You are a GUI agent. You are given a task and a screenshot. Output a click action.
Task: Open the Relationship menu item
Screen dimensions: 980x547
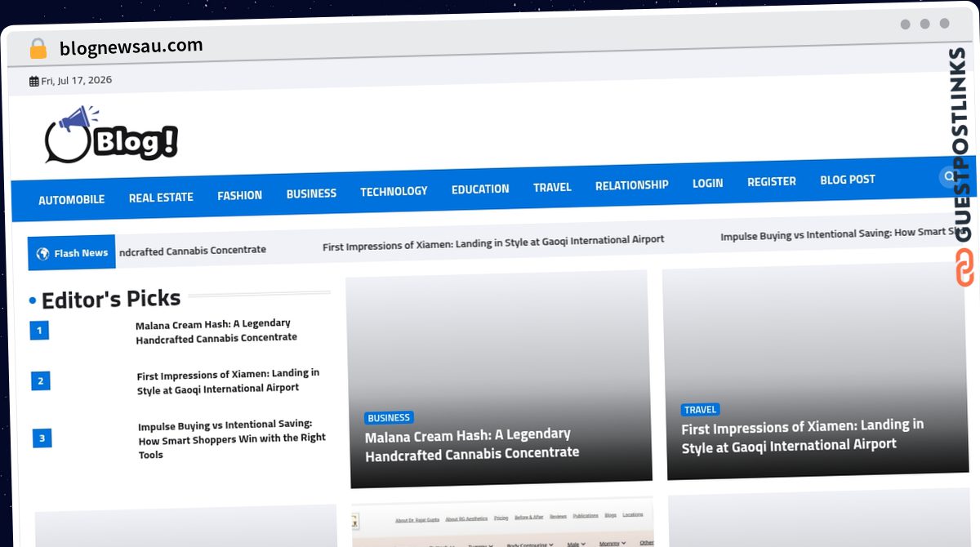[631, 185]
